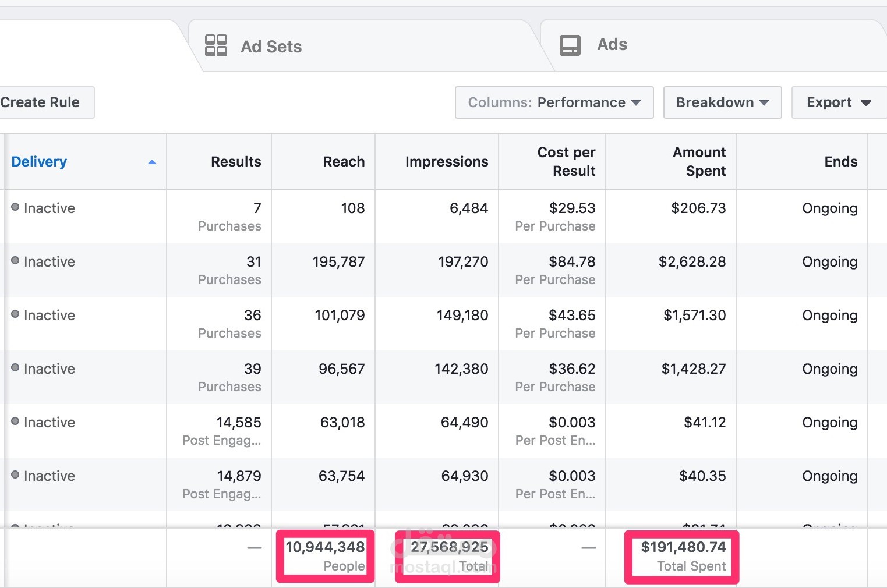Click the impressions value 6,484
887x588 pixels.
pos(469,208)
